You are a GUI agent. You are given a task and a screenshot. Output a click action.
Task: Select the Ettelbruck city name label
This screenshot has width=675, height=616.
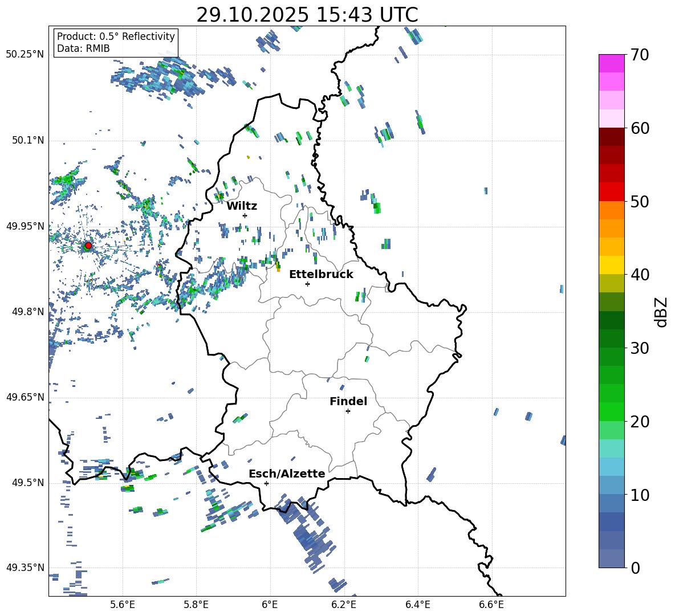(321, 274)
